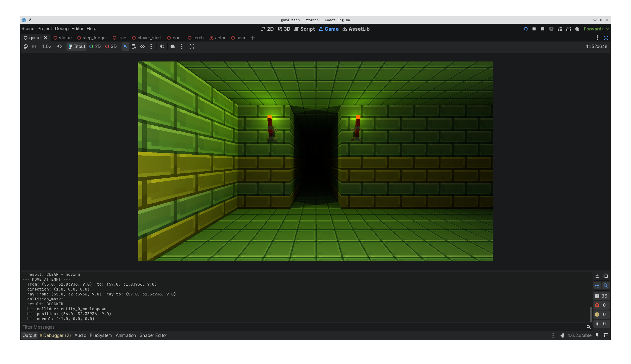Open the Debug menu

pyautogui.click(x=62, y=29)
